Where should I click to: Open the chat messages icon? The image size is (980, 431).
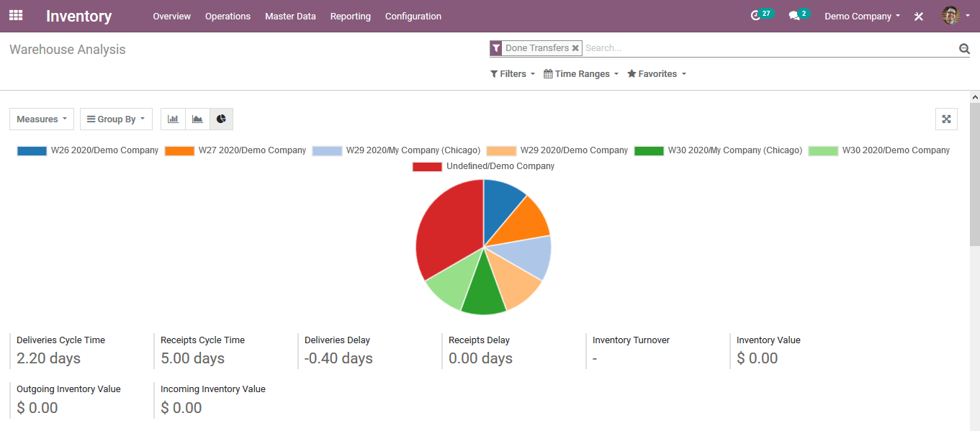coord(794,15)
